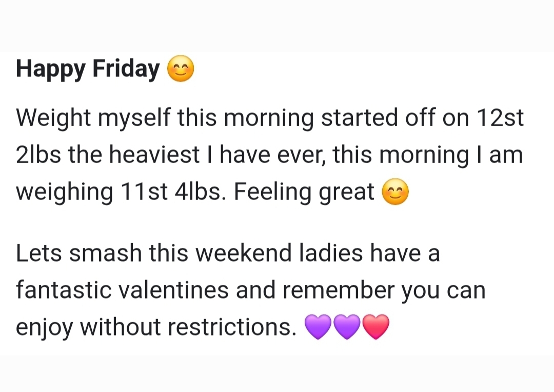Screen dimensions: 554x392
Task: Click the words Lets smash
Action: (78, 253)
